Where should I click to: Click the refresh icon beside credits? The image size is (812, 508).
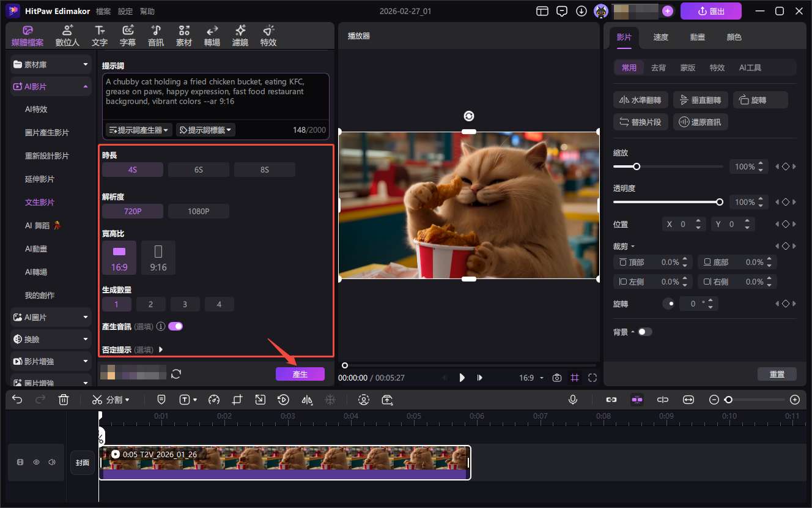(176, 374)
